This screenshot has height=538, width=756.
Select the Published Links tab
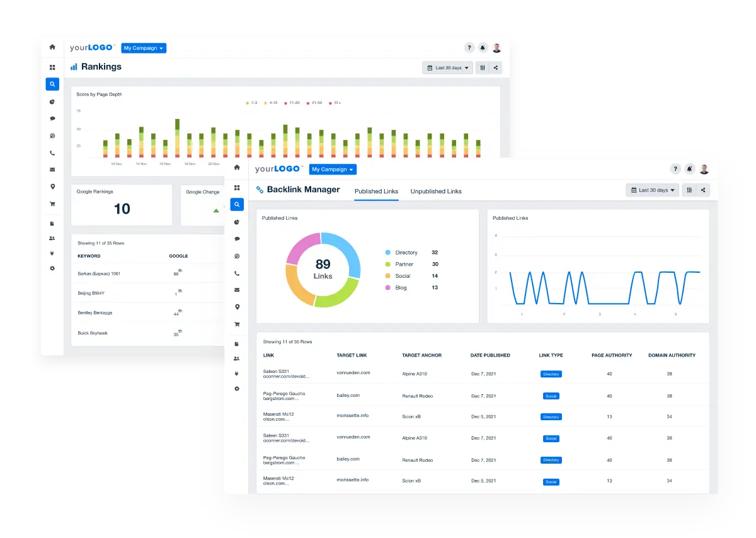pyautogui.click(x=376, y=191)
